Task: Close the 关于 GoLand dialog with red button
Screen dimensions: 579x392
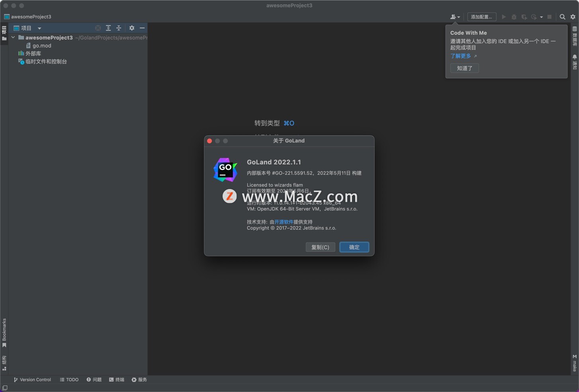Action: (209, 141)
